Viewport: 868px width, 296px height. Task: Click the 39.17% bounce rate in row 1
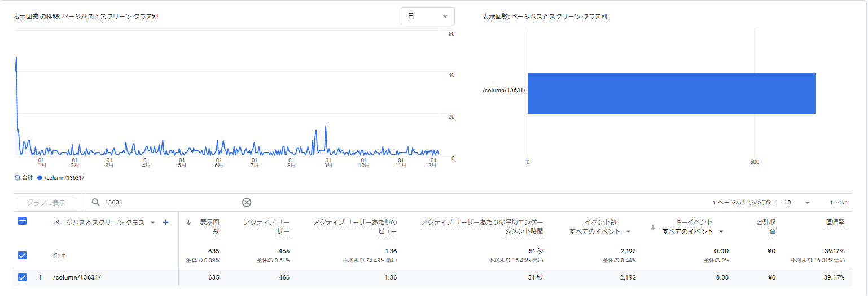pos(834,277)
